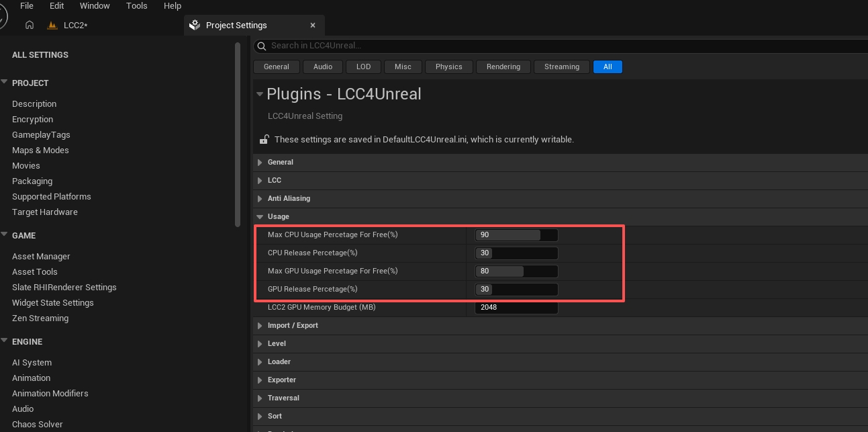Click Max GPU Usage Percentage slider value

point(516,271)
